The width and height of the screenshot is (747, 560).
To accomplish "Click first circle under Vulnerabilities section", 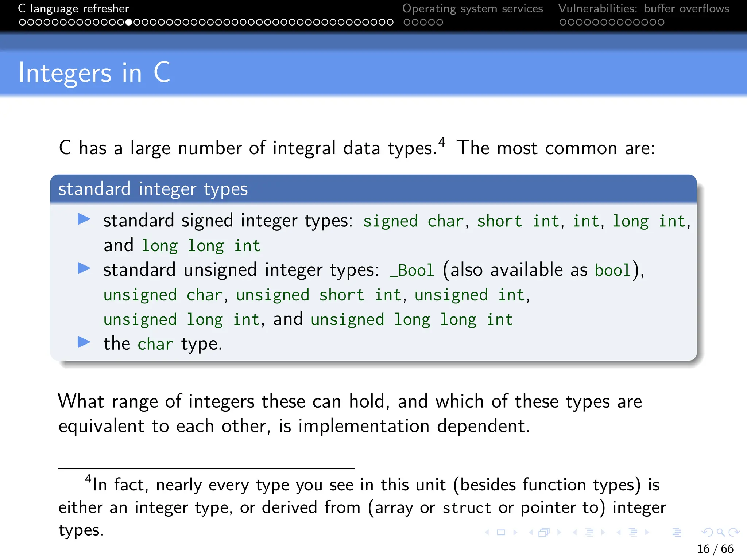I will 563,22.
